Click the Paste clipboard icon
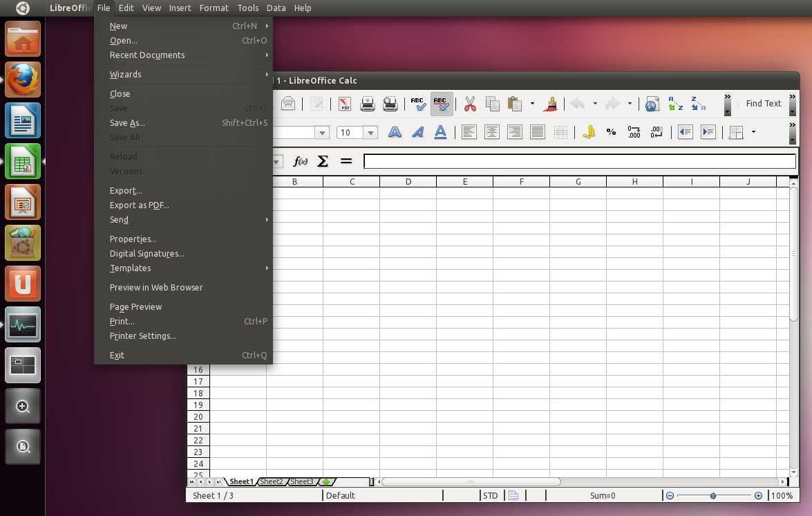Viewport: 812px width, 516px height. point(515,104)
